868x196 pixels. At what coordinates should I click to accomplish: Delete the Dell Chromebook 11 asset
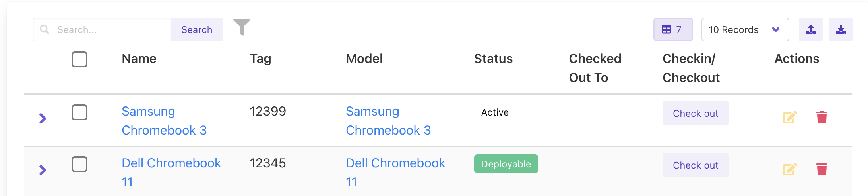[x=821, y=169]
